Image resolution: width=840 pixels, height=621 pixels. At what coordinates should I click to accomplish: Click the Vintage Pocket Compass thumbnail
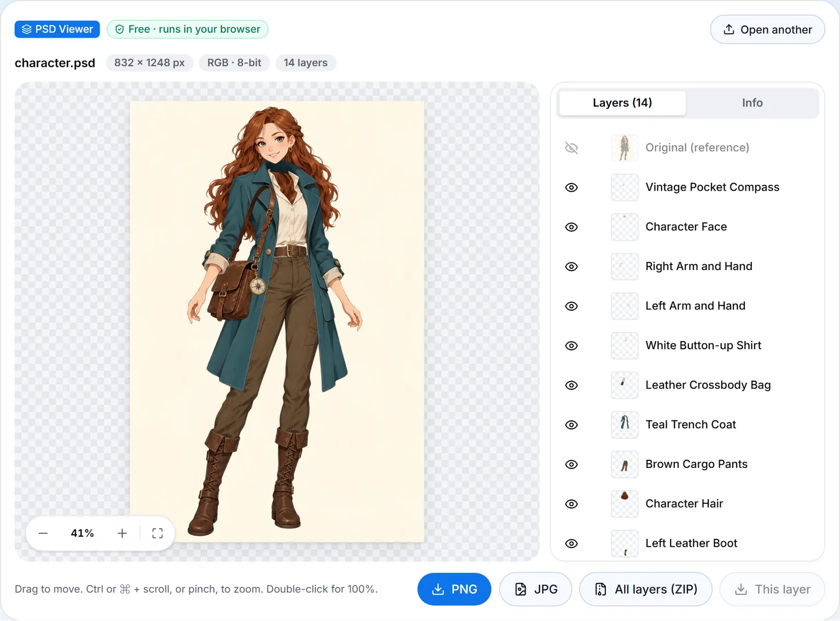click(625, 188)
